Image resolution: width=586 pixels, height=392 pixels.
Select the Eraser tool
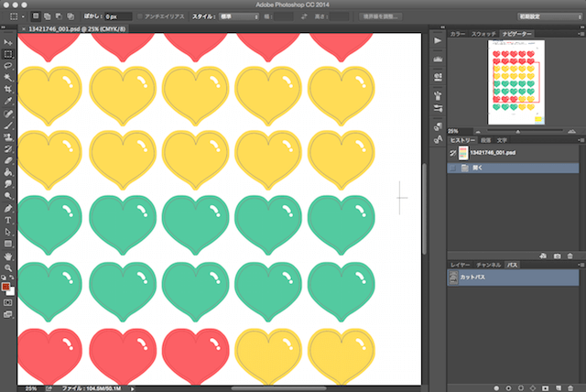click(x=8, y=160)
